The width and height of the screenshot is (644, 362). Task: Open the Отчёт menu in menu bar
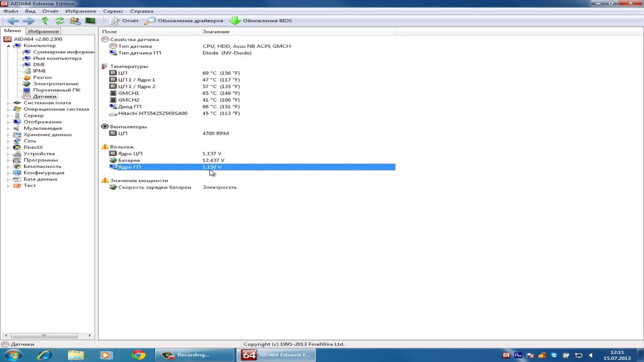(x=50, y=11)
